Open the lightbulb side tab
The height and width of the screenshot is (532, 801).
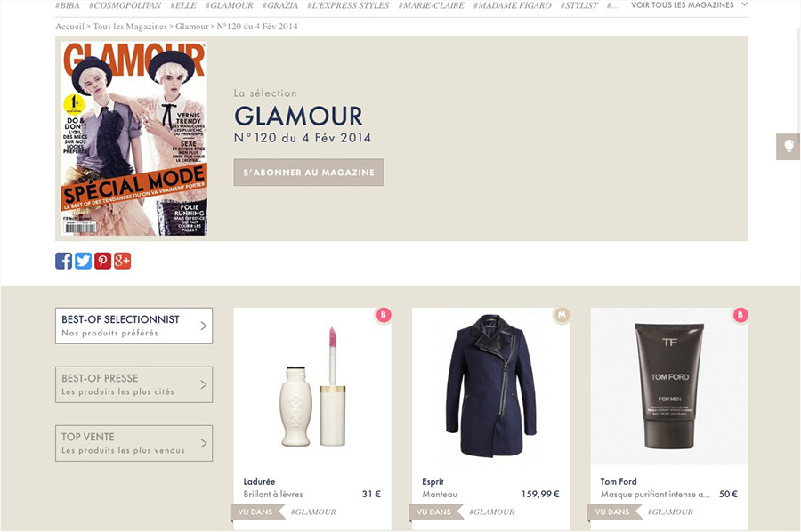point(789,147)
